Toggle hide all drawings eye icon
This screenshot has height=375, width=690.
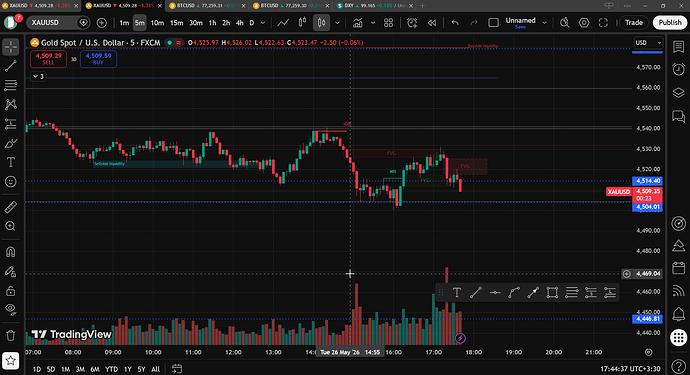11,309
